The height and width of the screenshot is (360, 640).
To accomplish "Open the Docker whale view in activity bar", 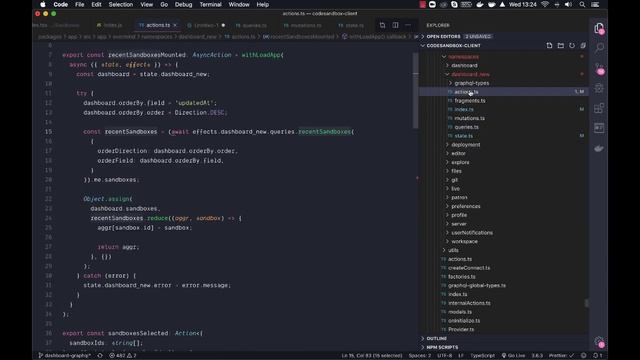I will pyautogui.click(x=599, y=148).
